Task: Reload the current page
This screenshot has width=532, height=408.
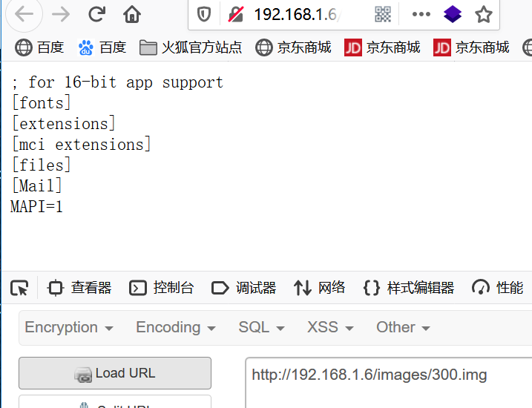Action: pyautogui.click(x=96, y=14)
